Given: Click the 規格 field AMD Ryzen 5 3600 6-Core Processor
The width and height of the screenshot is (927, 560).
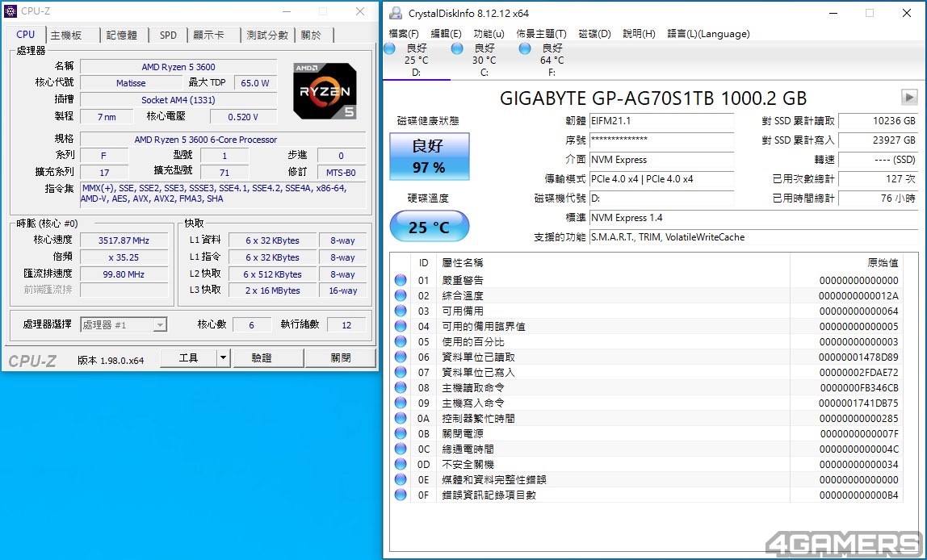Looking at the screenshot, I should [x=223, y=140].
